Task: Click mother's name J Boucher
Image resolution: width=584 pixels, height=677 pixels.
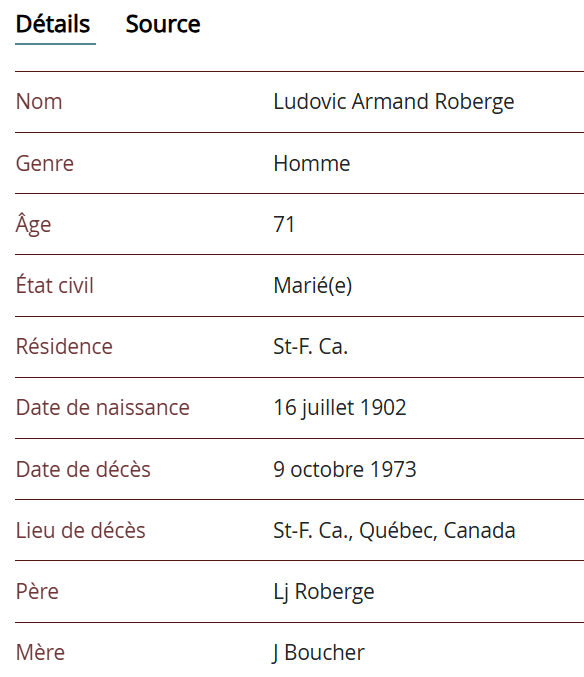Action: coord(319,653)
